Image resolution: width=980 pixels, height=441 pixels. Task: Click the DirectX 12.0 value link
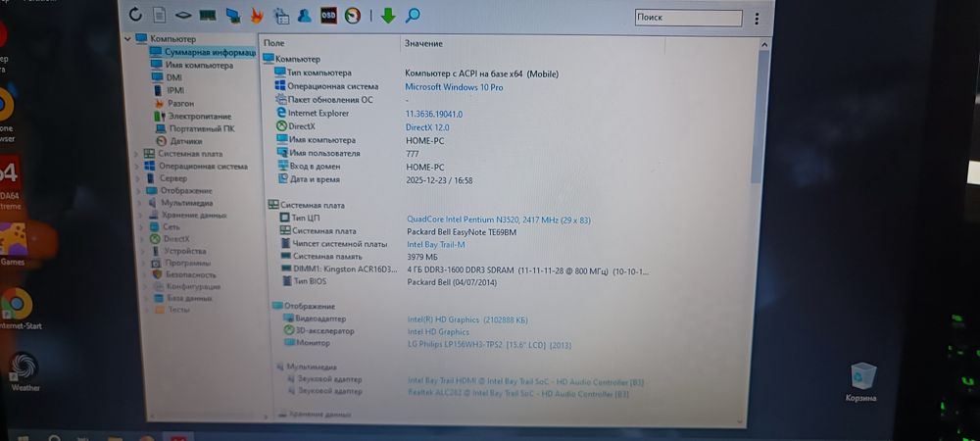pyautogui.click(x=427, y=127)
